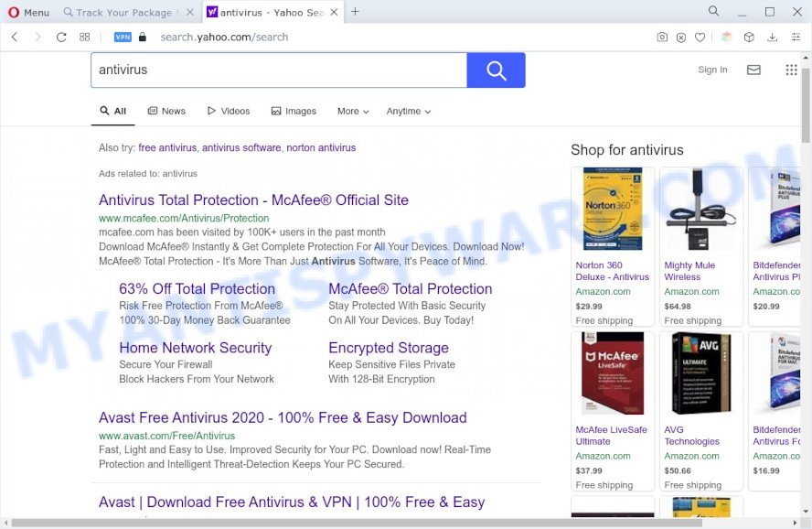Open the extensions cube icon

click(749, 37)
